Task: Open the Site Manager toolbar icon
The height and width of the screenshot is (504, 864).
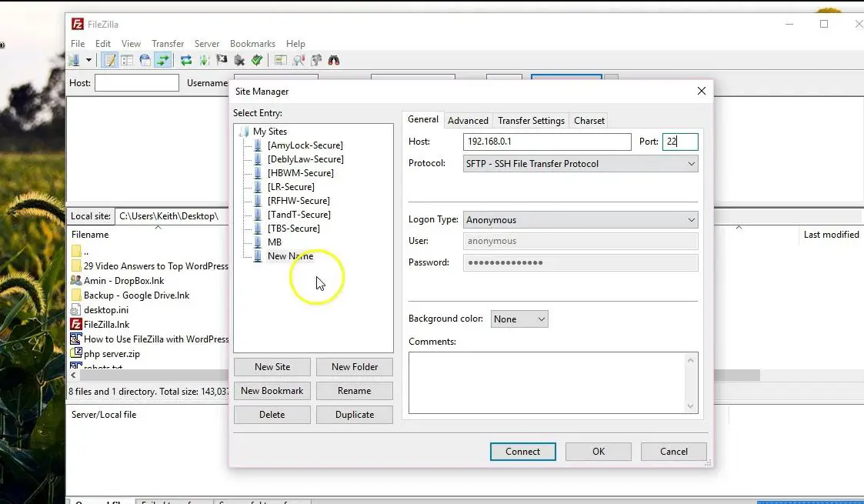Action: coord(74,60)
